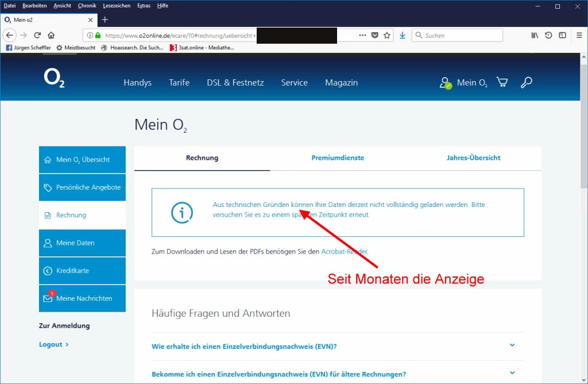
Task: Click the scrollbar down arrow
Action: point(583,379)
